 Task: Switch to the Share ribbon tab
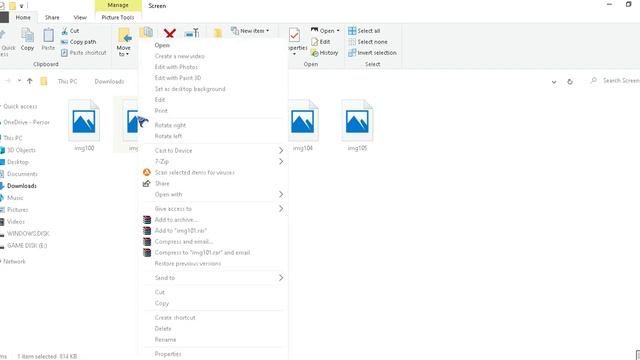click(x=52, y=18)
